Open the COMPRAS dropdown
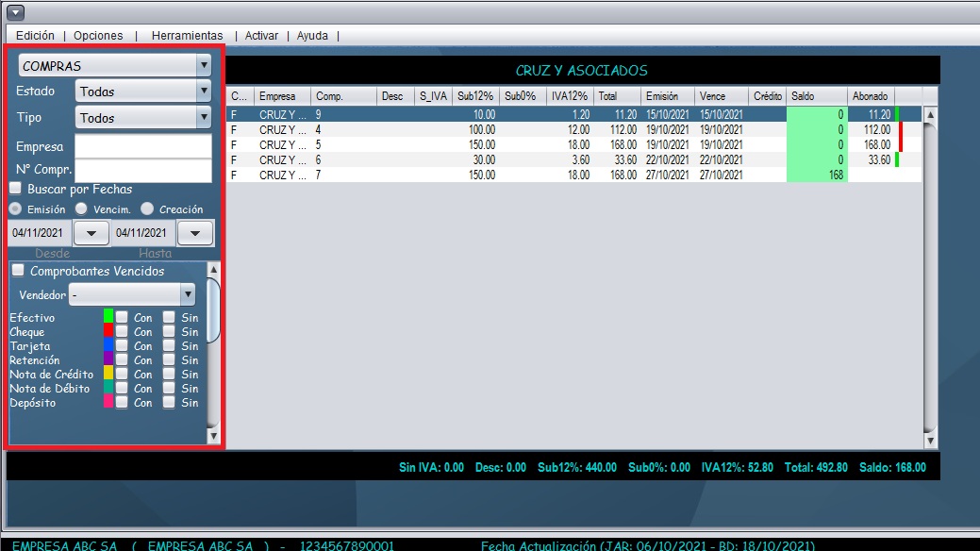980x551 pixels. pyautogui.click(x=115, y=66)
